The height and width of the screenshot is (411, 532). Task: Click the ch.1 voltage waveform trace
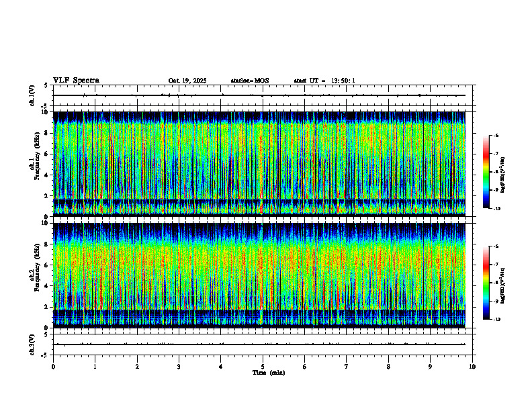(259, 95)
